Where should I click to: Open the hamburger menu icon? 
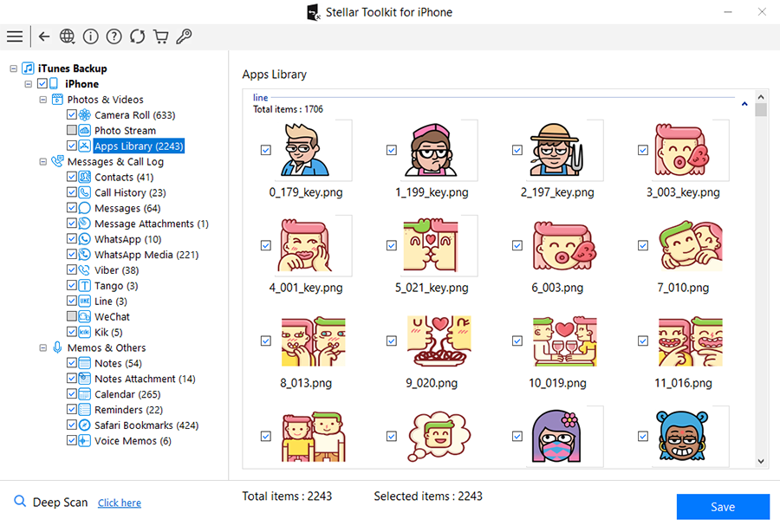[x=15, y=36]
